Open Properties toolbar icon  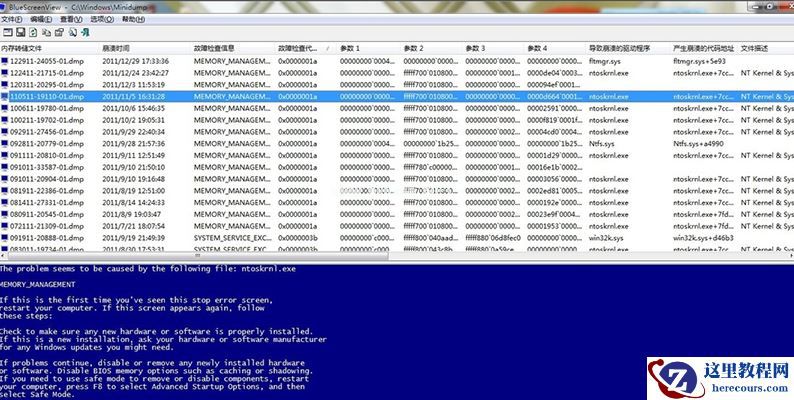(x=59, y=32)
